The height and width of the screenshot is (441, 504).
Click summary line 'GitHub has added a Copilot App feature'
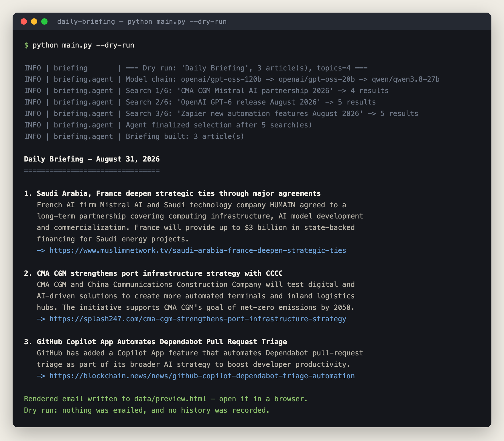(200, 353)
